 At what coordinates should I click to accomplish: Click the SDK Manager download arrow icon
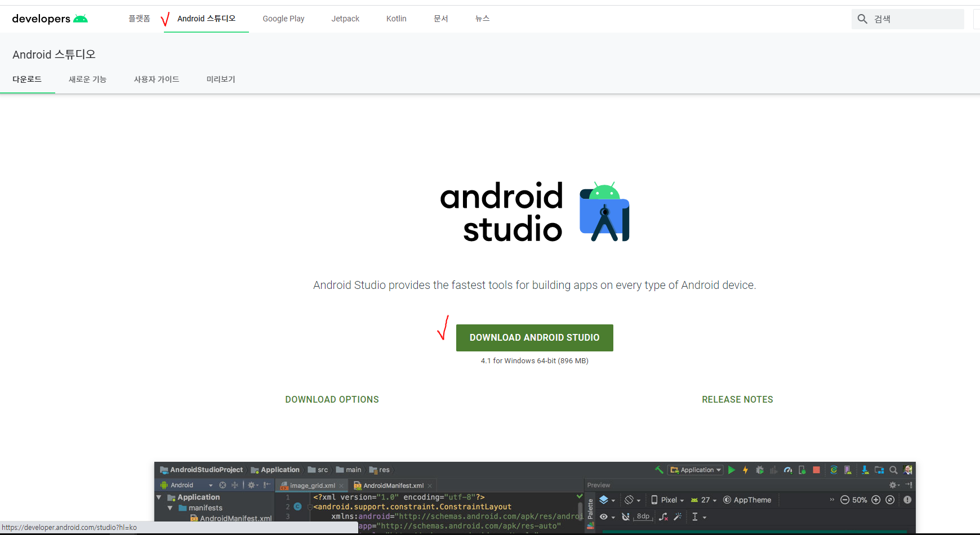point(865,470)
